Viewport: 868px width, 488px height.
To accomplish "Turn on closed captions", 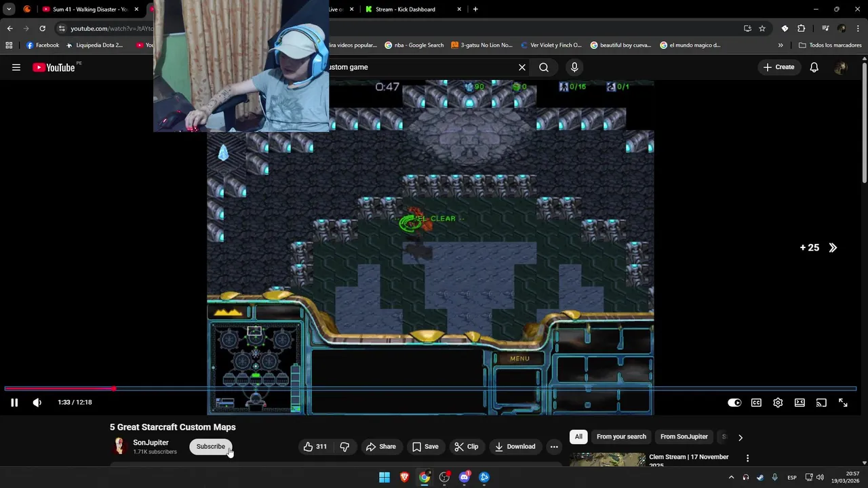I will point(756,403).
